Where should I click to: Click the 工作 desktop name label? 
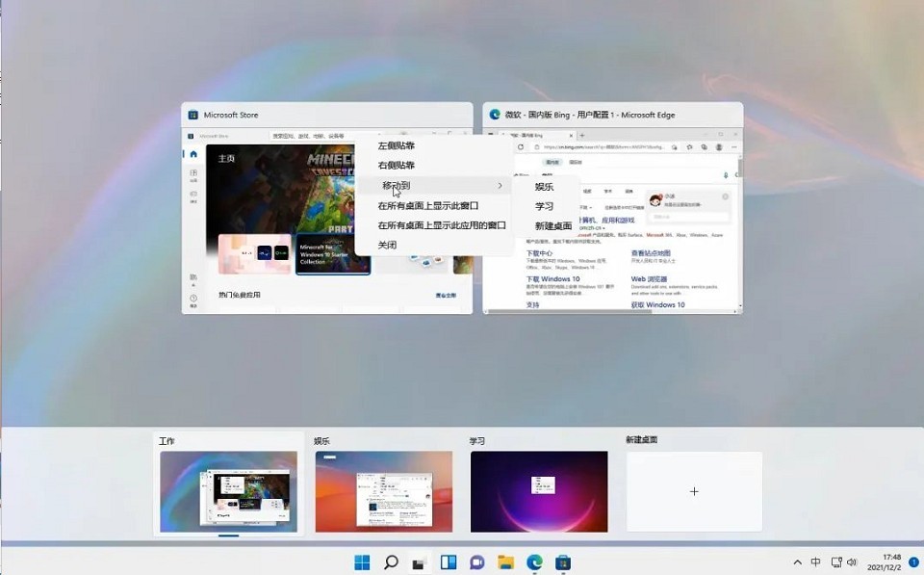pyautogui.click(x=167, y=441)
